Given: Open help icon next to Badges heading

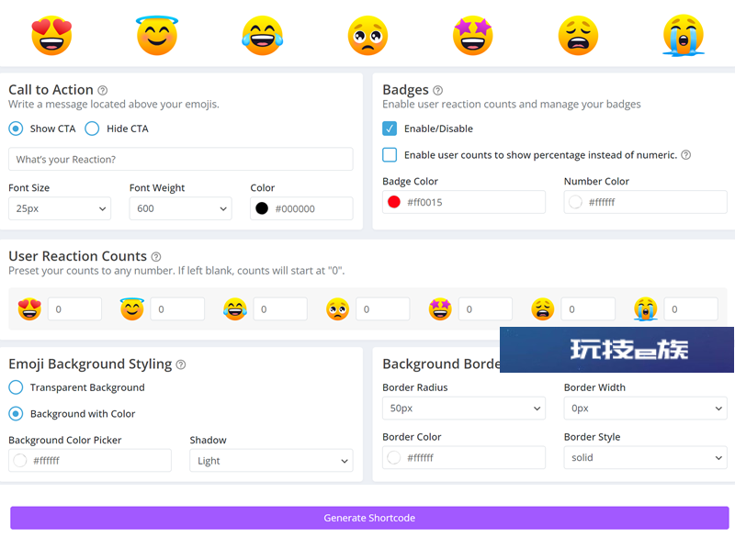Looking at the screenshot, I should (x=438, y=90).
